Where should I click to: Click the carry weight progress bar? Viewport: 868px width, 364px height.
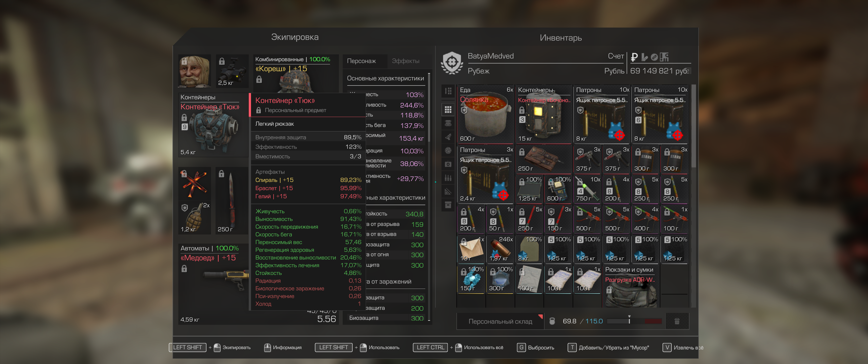634,321
